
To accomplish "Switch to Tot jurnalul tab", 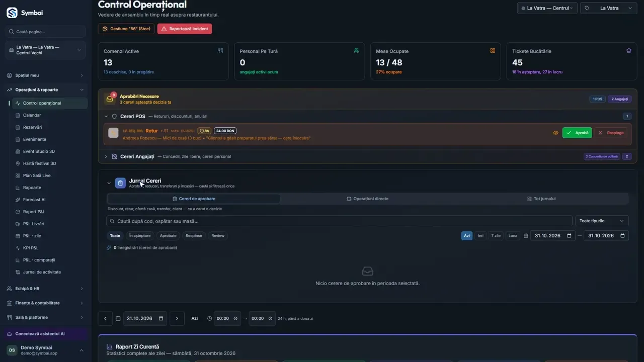I will tap(541, 199).
